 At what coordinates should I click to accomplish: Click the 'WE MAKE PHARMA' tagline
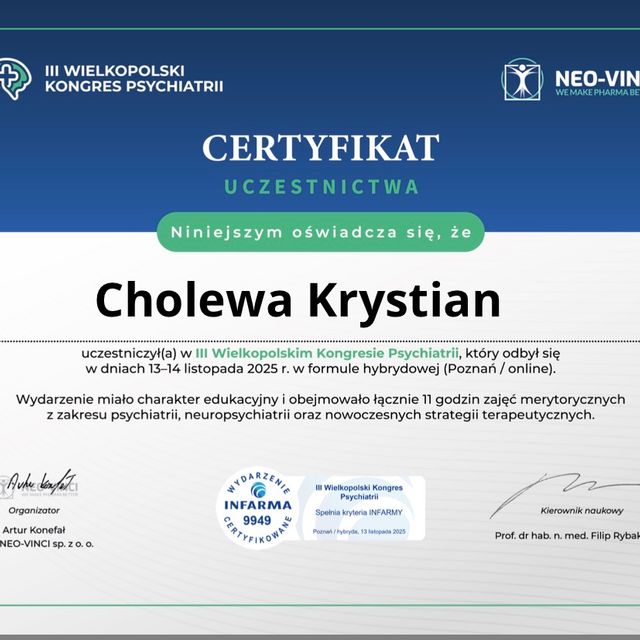click(x=598, y=92)
